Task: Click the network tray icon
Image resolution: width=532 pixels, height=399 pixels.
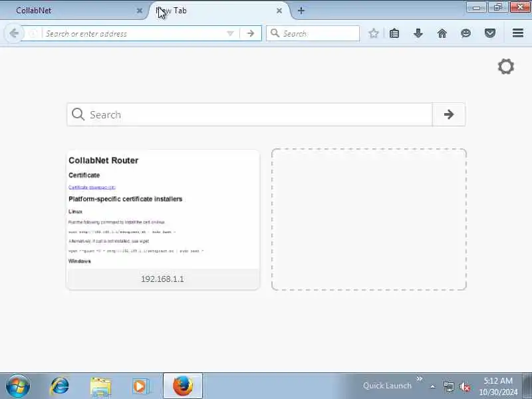Action: [x=448, y=386]
